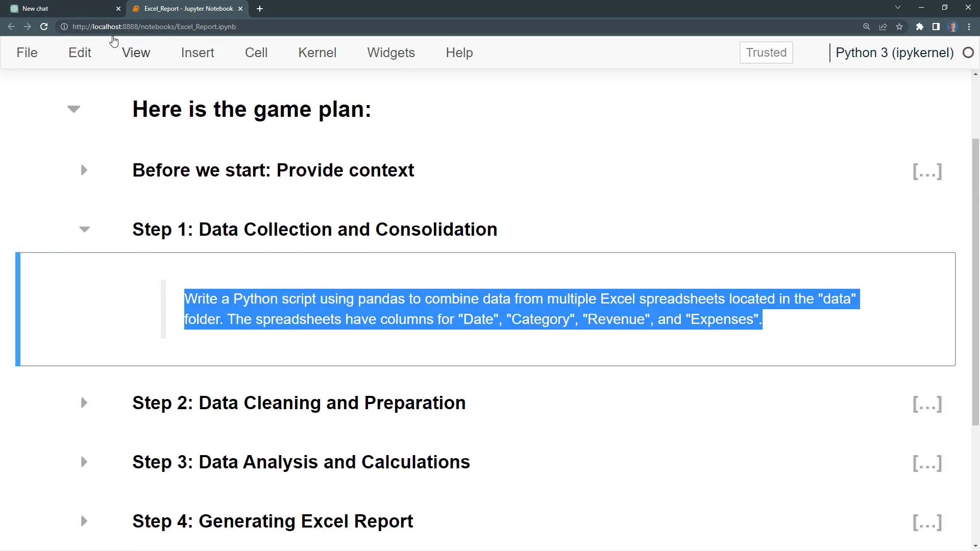
Task: Click the Trusted notebook button
Action: [x=766, y=53]
